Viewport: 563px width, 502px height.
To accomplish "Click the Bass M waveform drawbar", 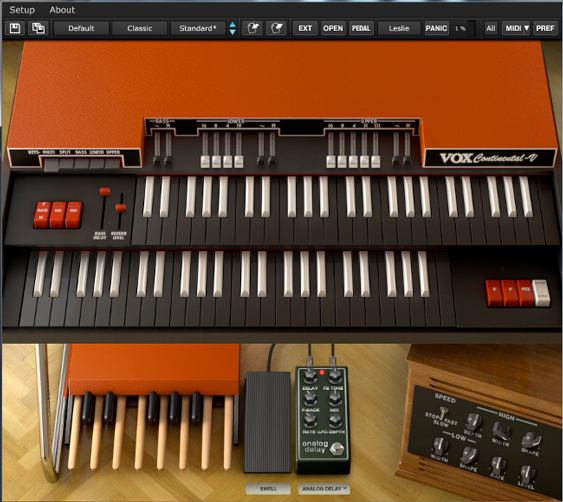I will coord(168,161).
